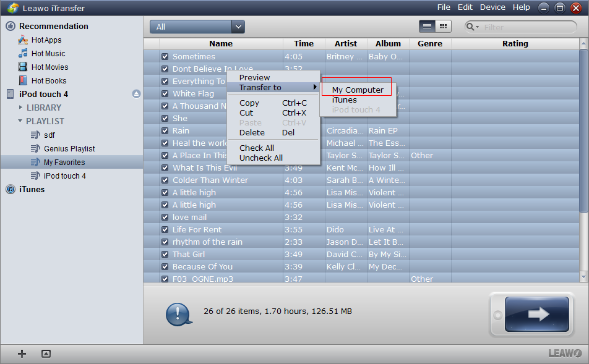The image size is (589, 364).
Task: Sort list by Rating column
Action: tap(515, 43)
